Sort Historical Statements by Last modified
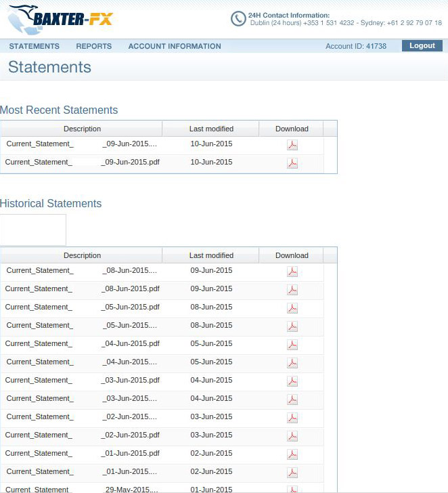 click(x=211, y=255)
